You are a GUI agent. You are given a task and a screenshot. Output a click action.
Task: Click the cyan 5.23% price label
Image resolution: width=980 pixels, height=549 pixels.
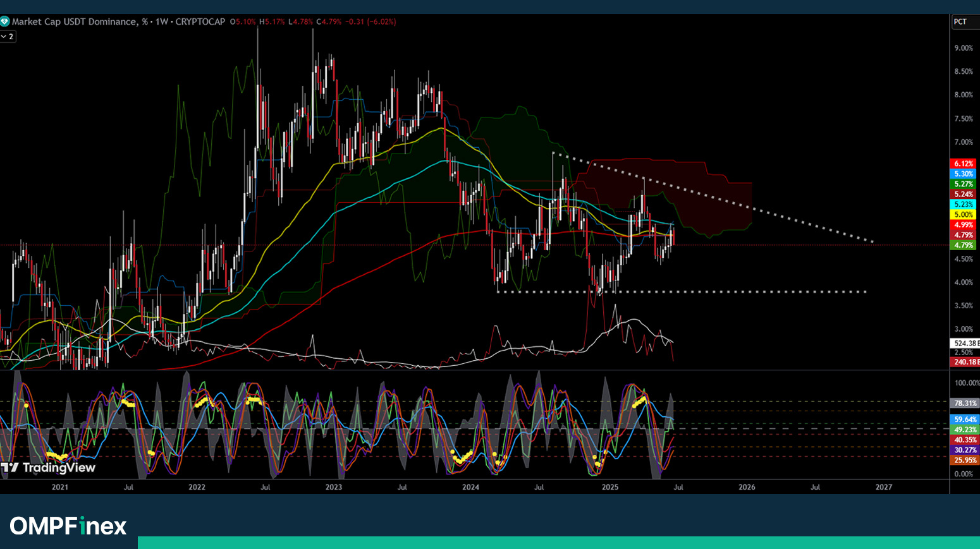[x=964, y=204]
